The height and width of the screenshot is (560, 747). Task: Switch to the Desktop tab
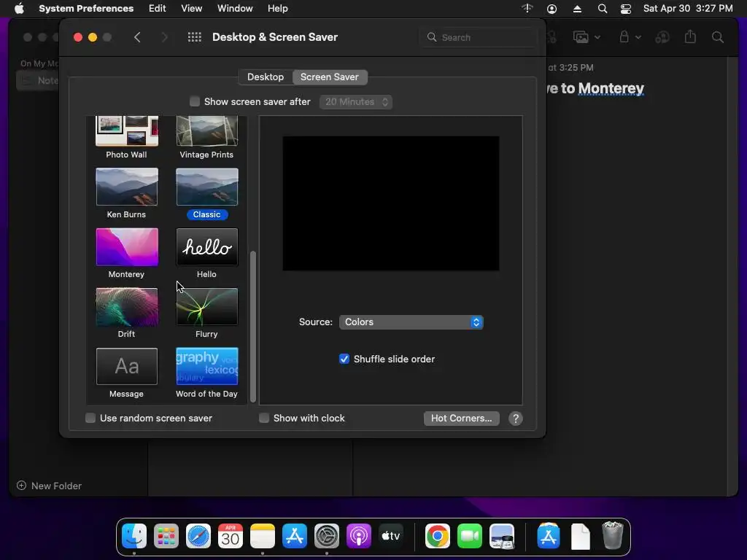266,77
